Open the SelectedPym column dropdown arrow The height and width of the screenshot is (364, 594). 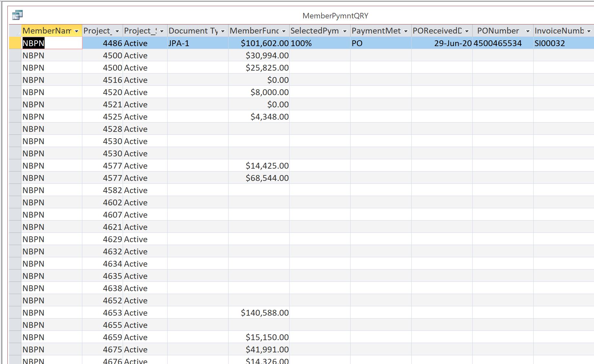[345, 31]
